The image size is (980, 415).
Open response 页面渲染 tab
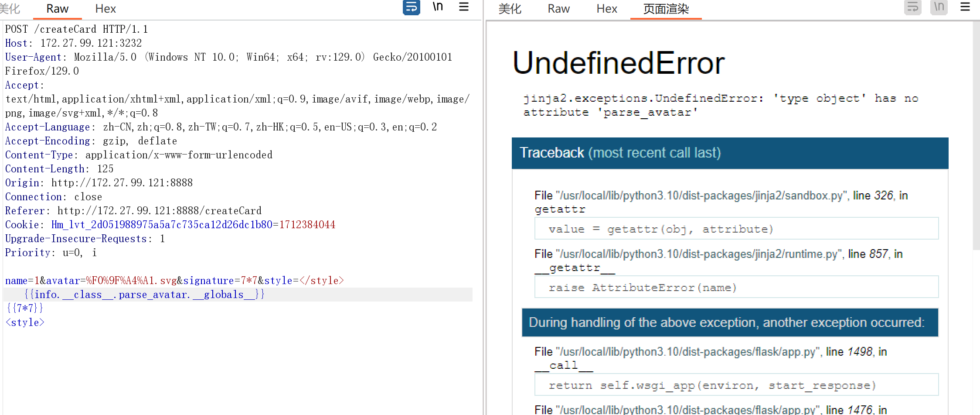tap(666, 9)
